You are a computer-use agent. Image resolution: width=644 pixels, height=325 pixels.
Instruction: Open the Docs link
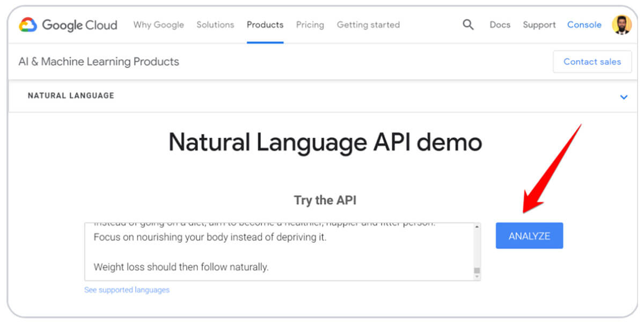[x=500, y=25]
